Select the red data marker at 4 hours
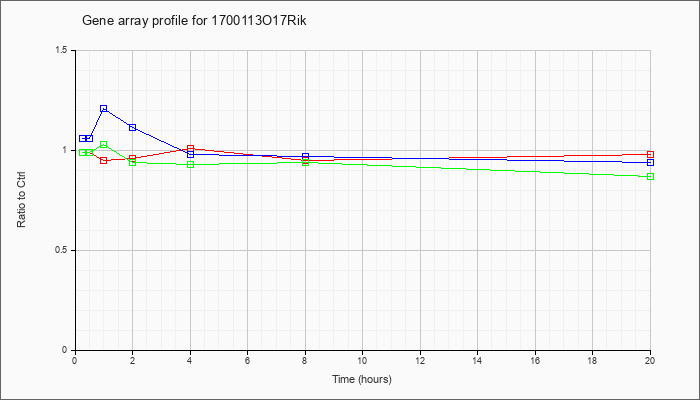Image resolution: width=700 pixels, height=400 pixels. coord(191,148)
